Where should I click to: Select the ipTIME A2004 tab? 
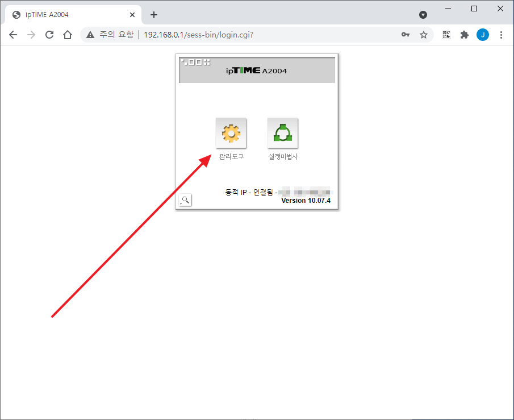pos(68,15)
